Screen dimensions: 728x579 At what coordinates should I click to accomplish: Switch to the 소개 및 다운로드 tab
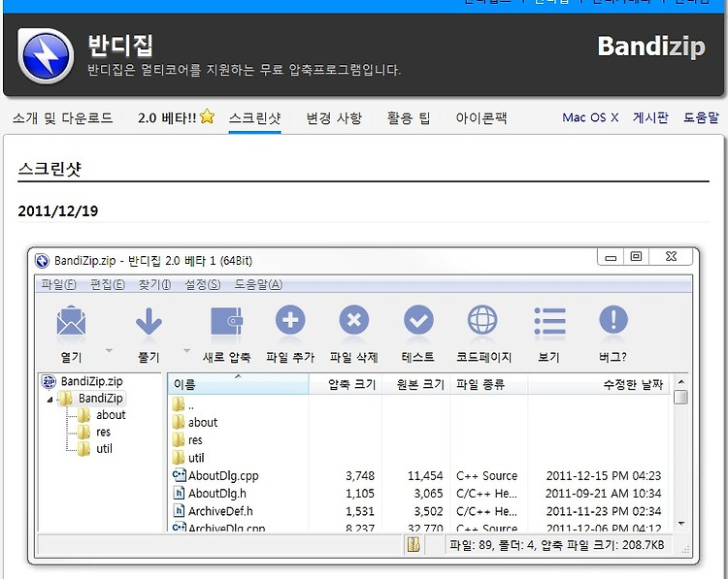[63, 118]
